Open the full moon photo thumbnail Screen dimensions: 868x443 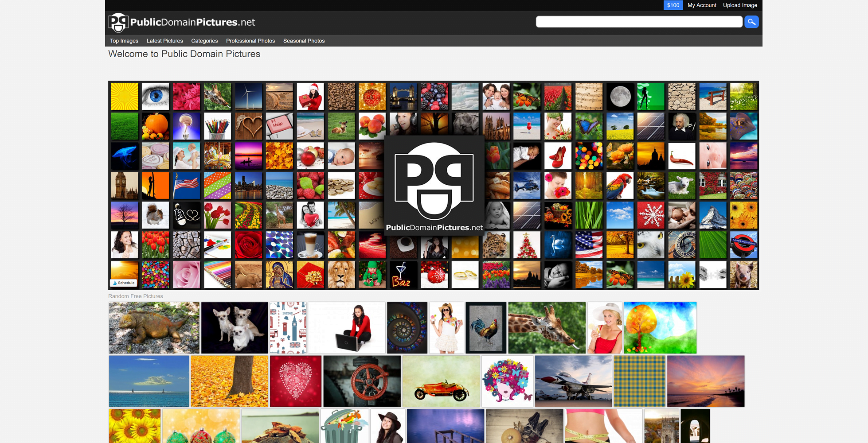click(x=620, y=96)
